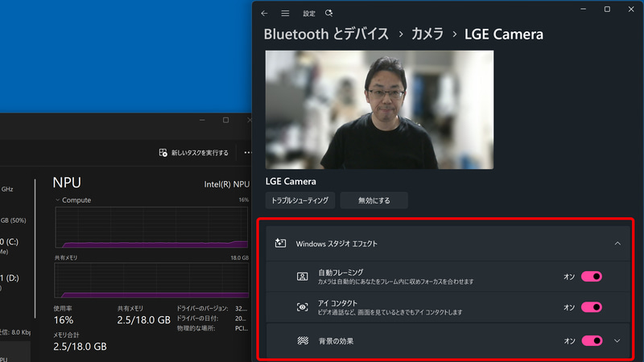
Task: Click the 物理的な場所 label
Action: click(x=196, y=328)
